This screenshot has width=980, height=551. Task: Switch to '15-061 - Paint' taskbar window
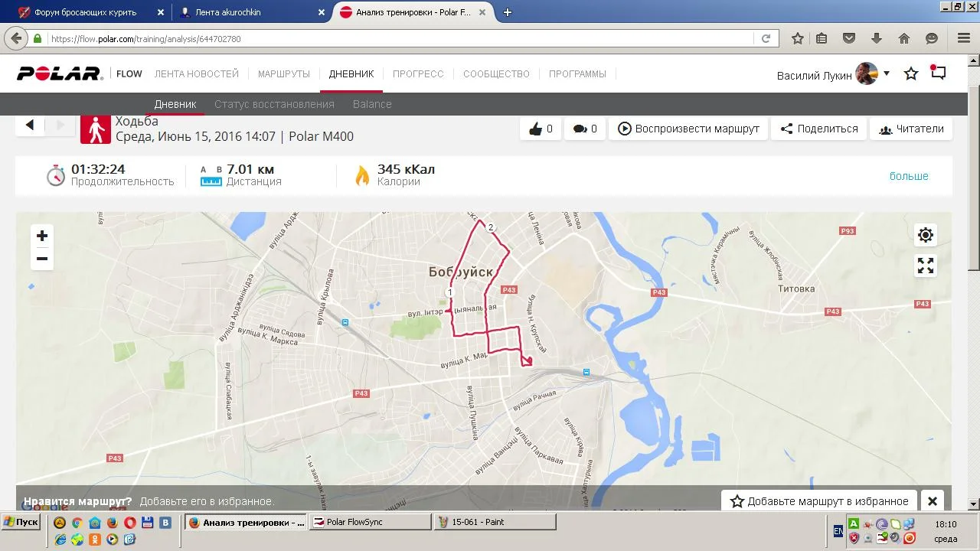[x=495, y=522]
